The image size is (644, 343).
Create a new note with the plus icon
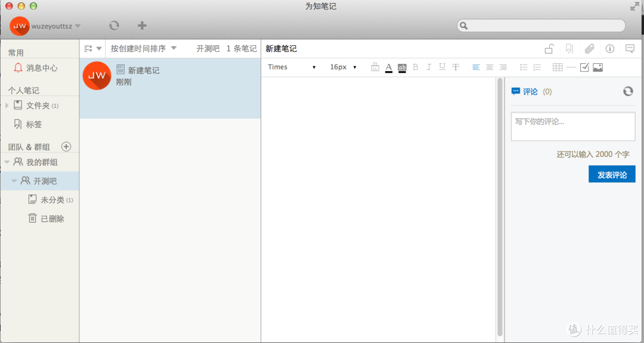click(142, 26)
